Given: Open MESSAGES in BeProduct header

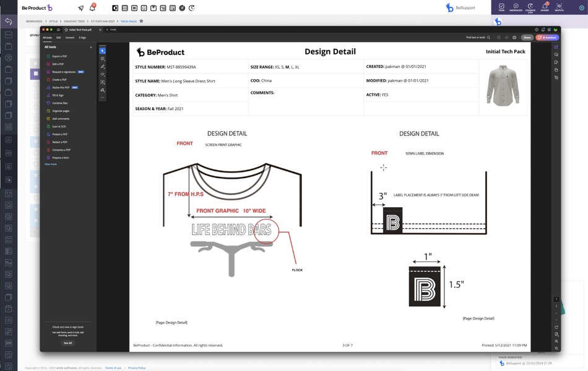Looking at the screenshot, I should (516, 7).
